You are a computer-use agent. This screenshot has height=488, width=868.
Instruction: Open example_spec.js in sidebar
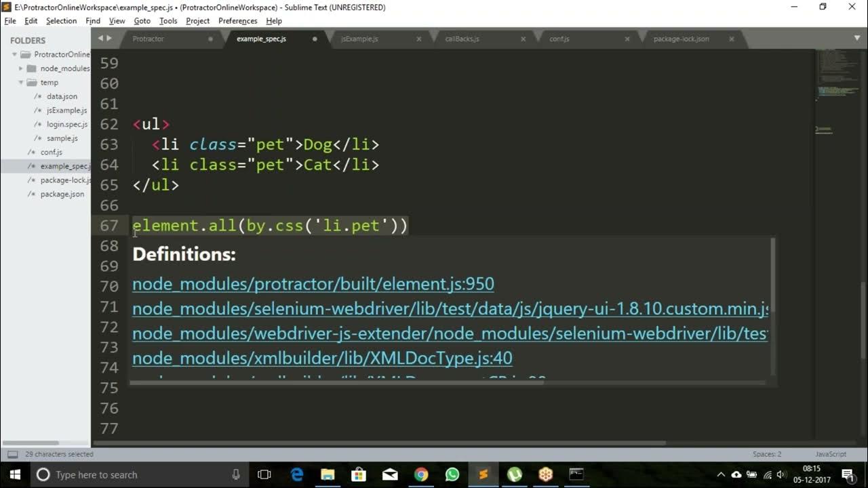click(65, 166)
